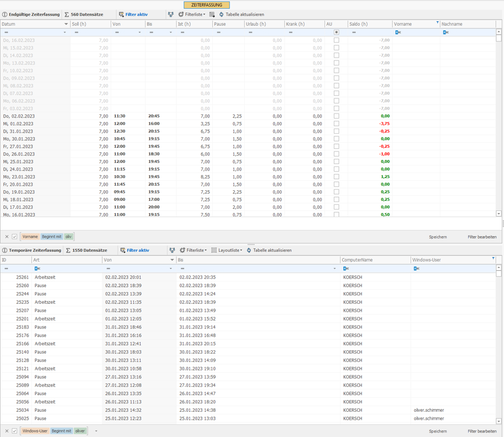Click upper Filter bearbeiten button

point(482,237)
